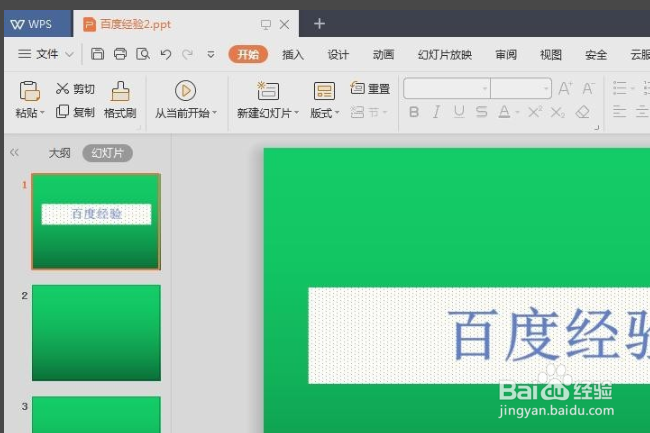Switch to the 设计 ribbon tab
650x433 pixels.
[338, 54]
